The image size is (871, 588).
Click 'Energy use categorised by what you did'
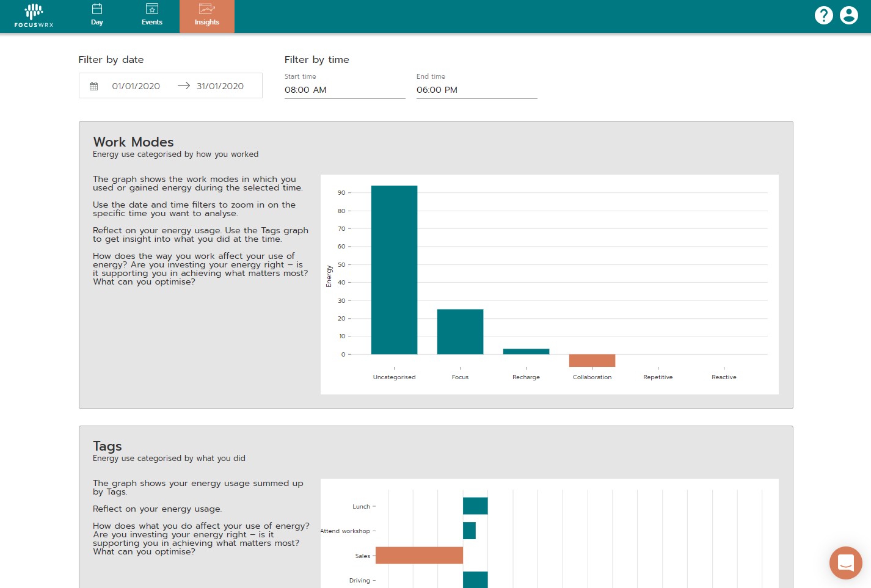point(169,459)
